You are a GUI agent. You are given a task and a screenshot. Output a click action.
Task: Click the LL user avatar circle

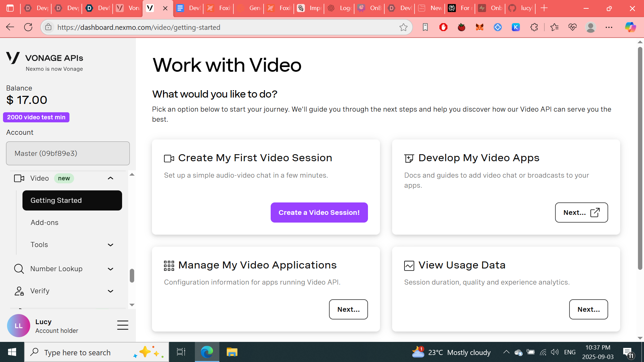coord(18,325)
